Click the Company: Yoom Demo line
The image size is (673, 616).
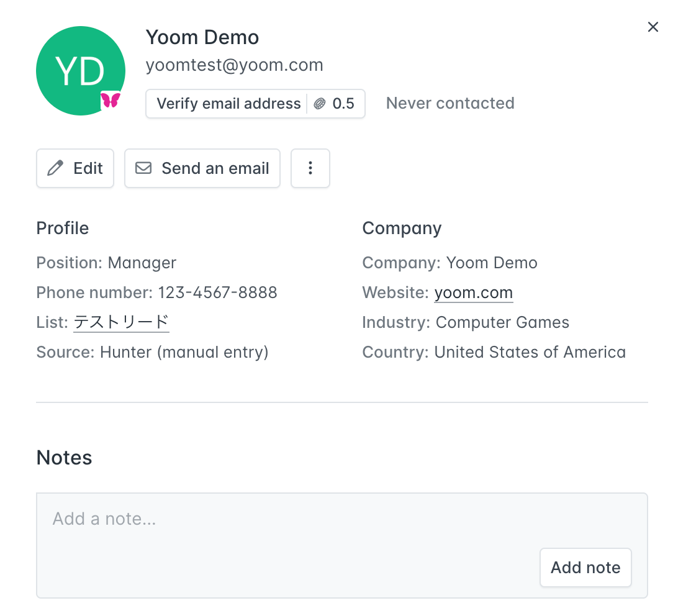pyautogui.click(x=450, y=263)
